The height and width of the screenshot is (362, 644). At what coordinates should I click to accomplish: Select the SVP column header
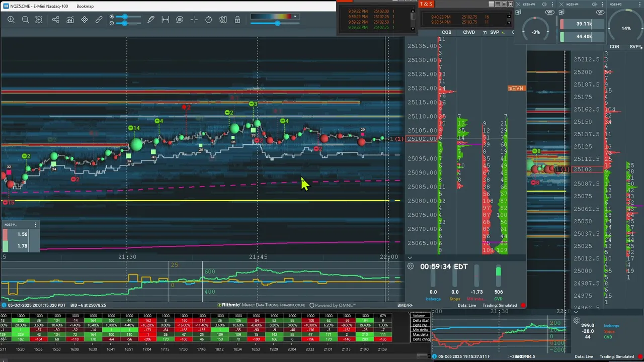[x=495, y=32]
